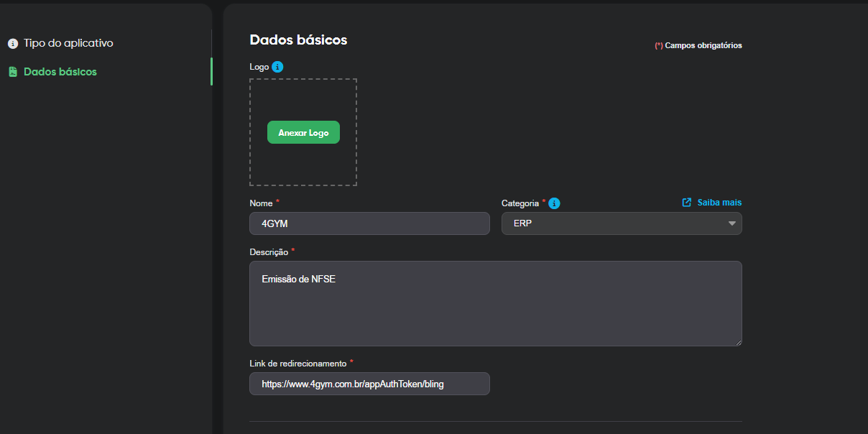
Task: Click the green document icon in sidebar
Action: pyautogui.click(x=13, y=72)
